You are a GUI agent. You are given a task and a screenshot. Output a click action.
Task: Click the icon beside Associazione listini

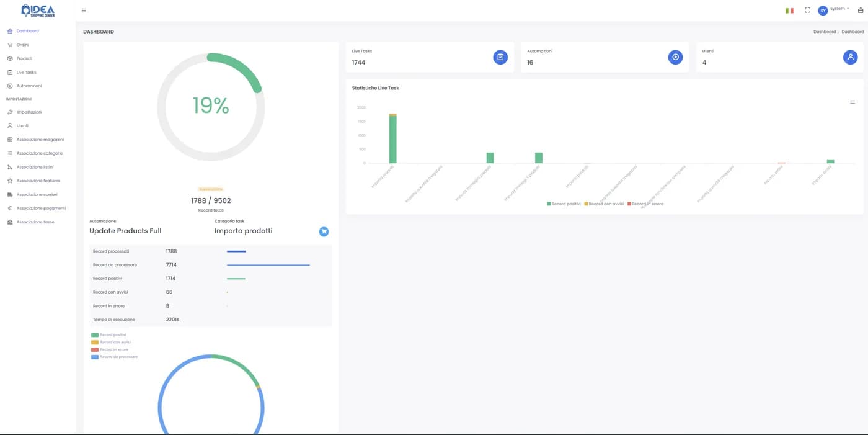pos(10,167)
